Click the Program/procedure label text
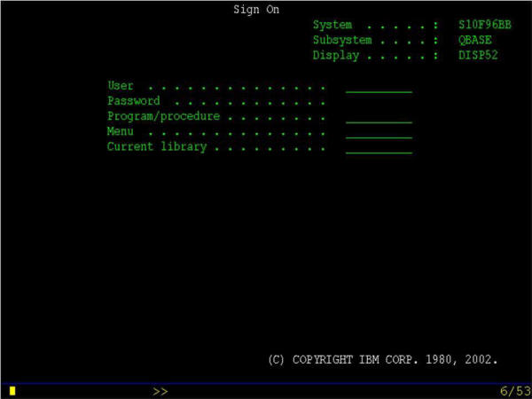 click(x=163, y=116)
